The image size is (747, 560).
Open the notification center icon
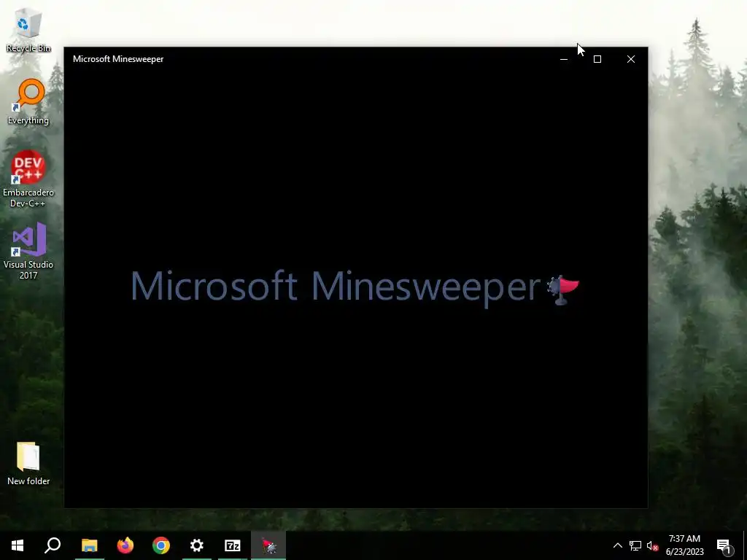click(x=724, y=545)
